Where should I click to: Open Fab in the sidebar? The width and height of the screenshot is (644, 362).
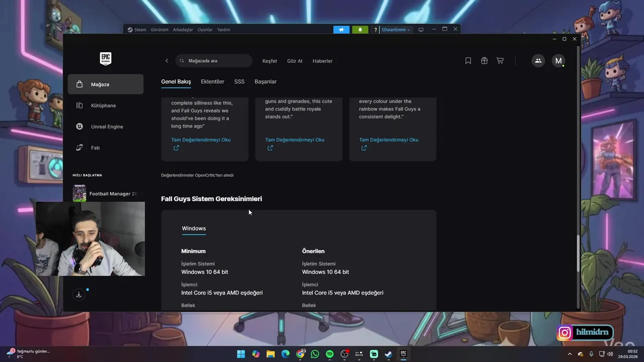[106, 148]
